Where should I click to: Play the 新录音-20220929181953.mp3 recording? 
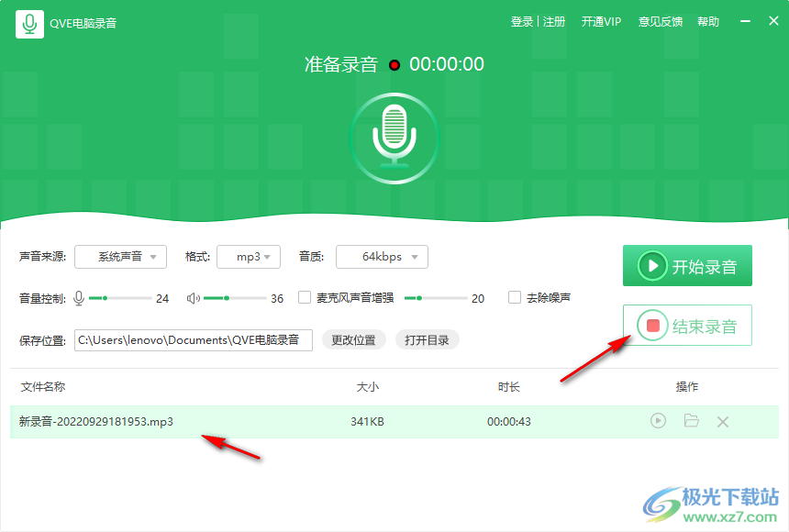click(658, 421)
